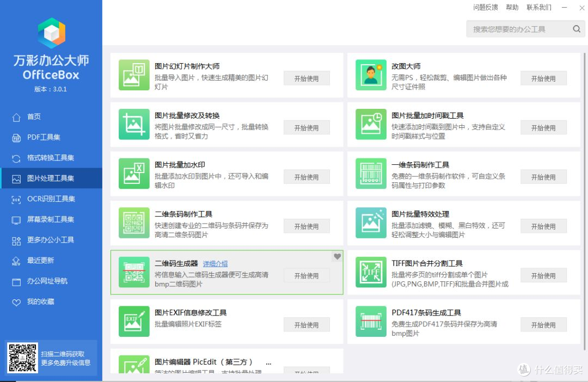Open 格式转换工具集 in the sidebar
This screenshot has width=588, height=382.
[x=51, y=158]
